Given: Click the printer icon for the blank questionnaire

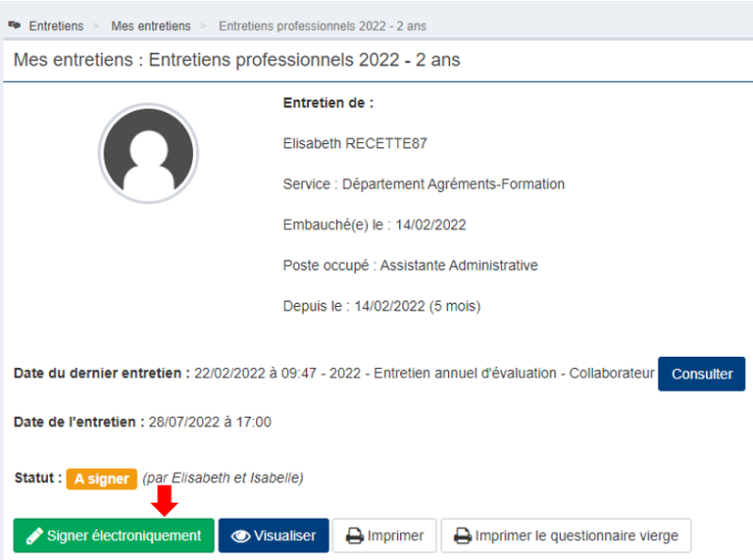Looking at the screenshot, I should 462,536.
